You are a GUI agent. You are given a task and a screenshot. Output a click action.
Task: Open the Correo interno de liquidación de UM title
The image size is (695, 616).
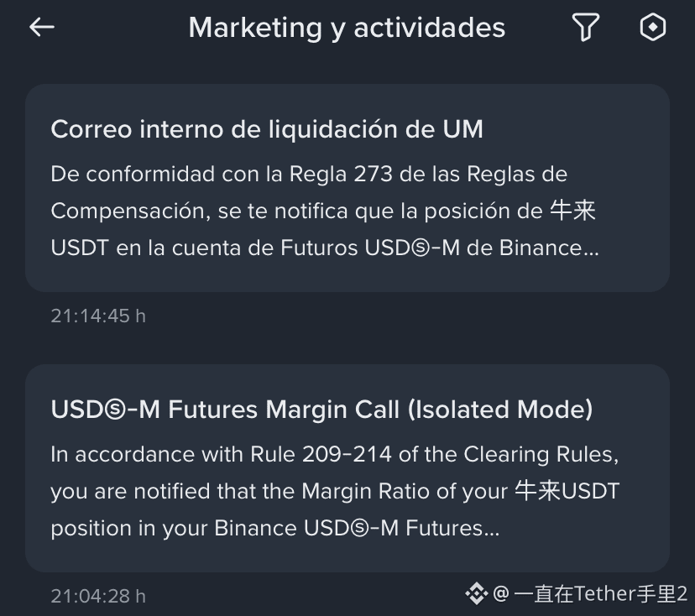pos(267,129)
